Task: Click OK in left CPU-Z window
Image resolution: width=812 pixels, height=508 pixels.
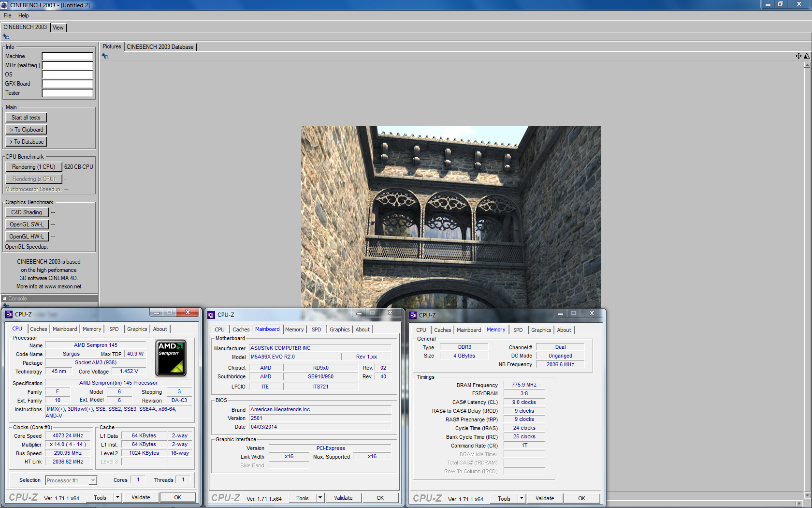Action: (178, 497)
